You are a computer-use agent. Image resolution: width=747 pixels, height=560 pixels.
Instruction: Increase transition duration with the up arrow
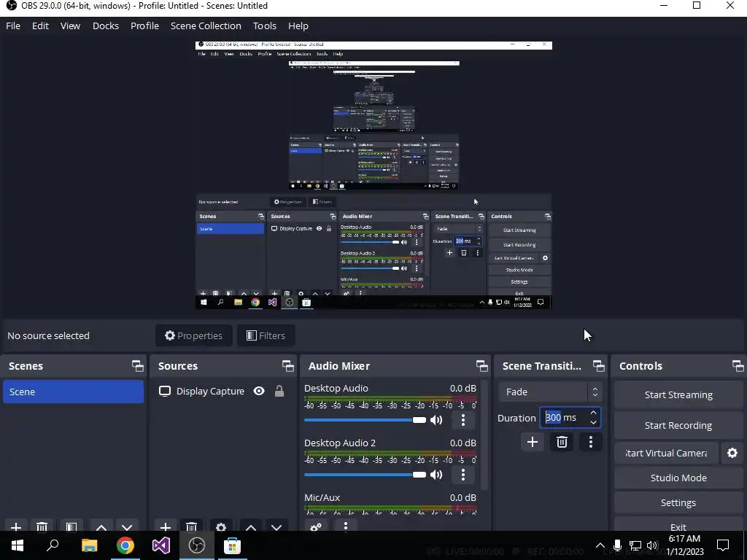pyautogui.click(x=594, y=413)
